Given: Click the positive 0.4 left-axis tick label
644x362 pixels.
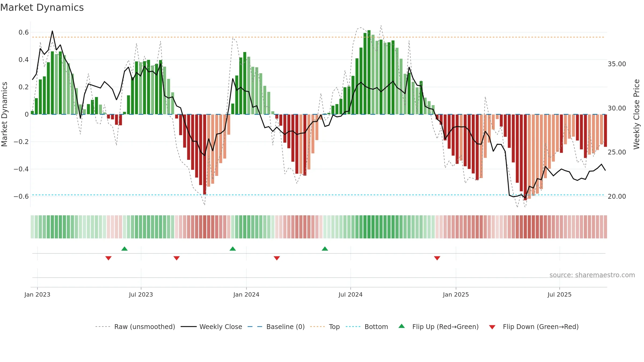Looking at the screenshot, I should (24, 60).
